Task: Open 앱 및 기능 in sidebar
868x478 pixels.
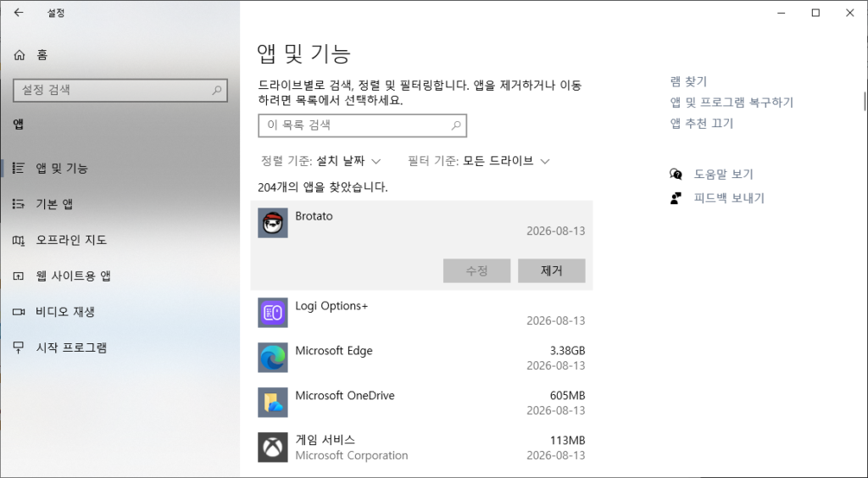Action: (x=62, y=168)
